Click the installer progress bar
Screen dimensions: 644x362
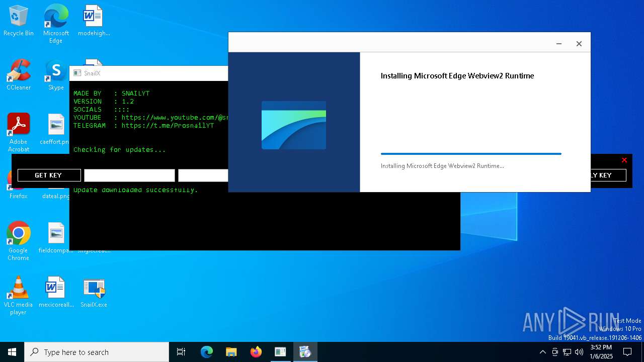coord(471,154)
